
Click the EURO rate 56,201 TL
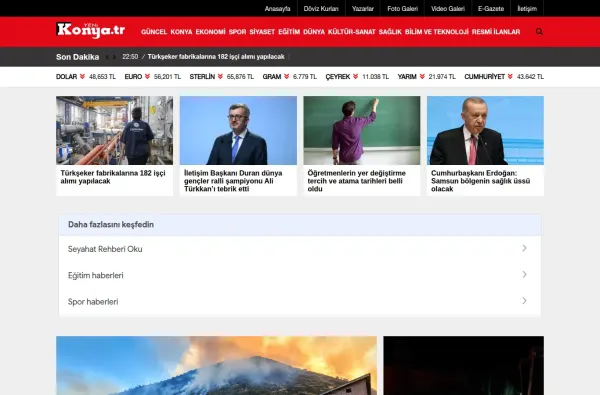pyautogui.click(x=167, y=77)
